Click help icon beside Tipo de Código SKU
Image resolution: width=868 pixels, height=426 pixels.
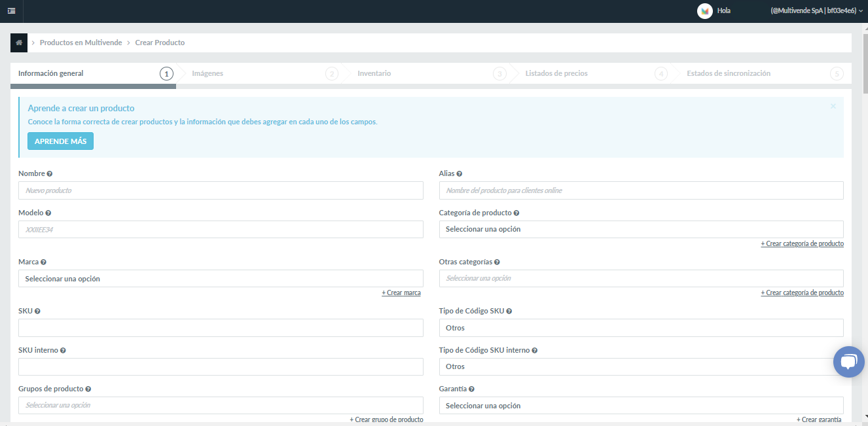point(509,311)
